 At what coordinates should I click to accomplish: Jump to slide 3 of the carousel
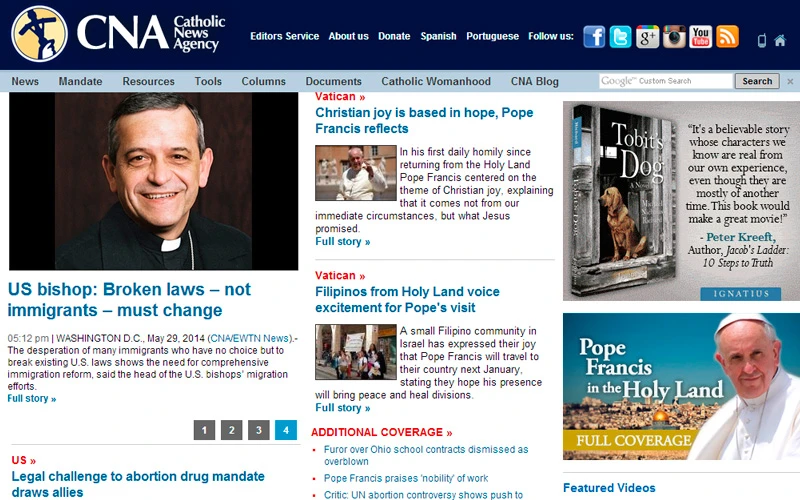tap(259, 430)
